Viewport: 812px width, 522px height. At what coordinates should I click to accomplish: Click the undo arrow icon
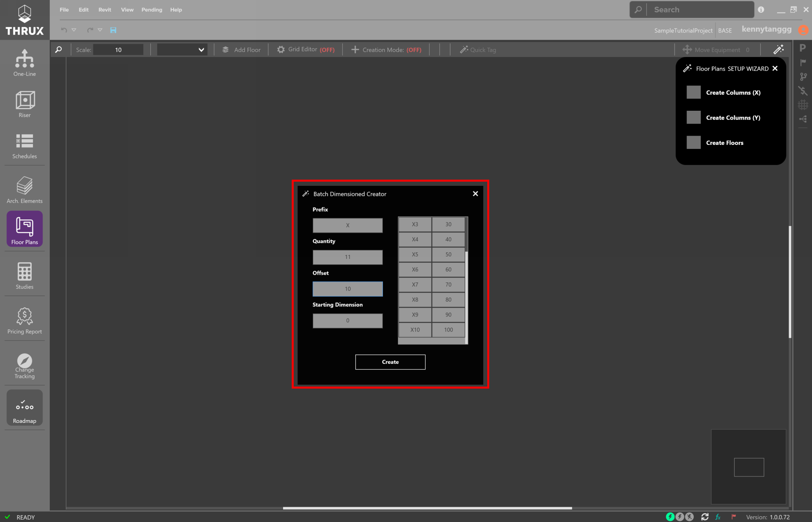(64, 30)
